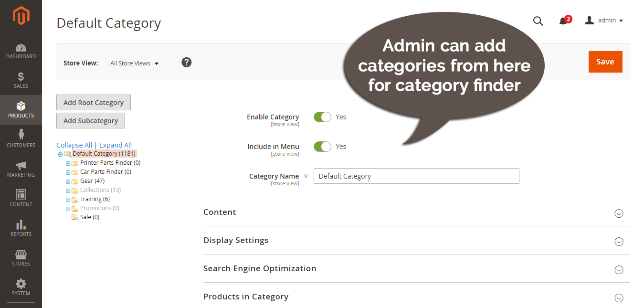Select the Marketing sidebar icon

click(21, 169)
